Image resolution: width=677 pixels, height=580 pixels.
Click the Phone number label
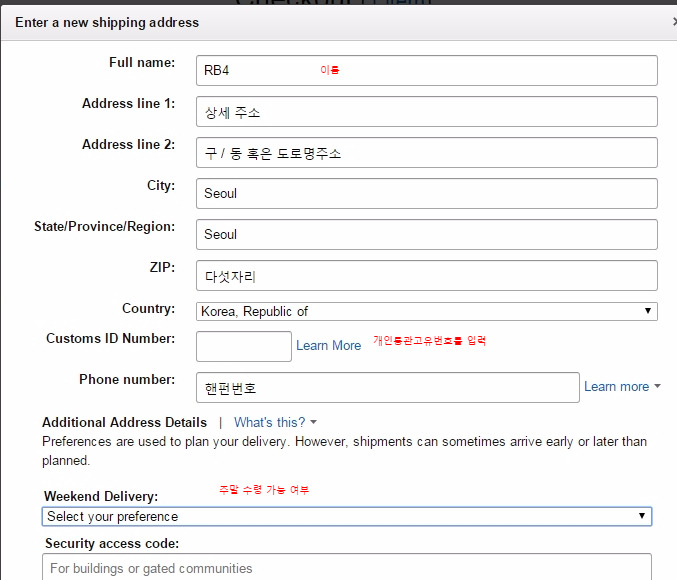tap(127, 379)
